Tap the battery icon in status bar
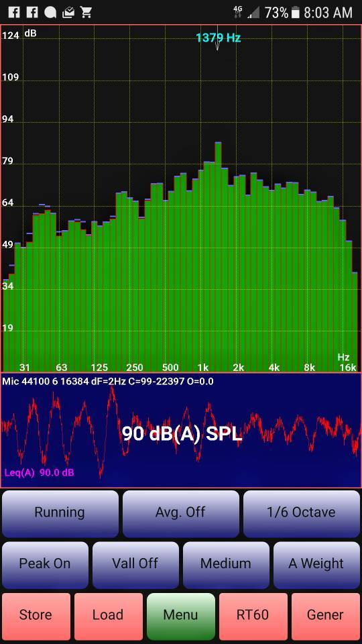This screenshot has width=362, height=644. coord(295,13)
